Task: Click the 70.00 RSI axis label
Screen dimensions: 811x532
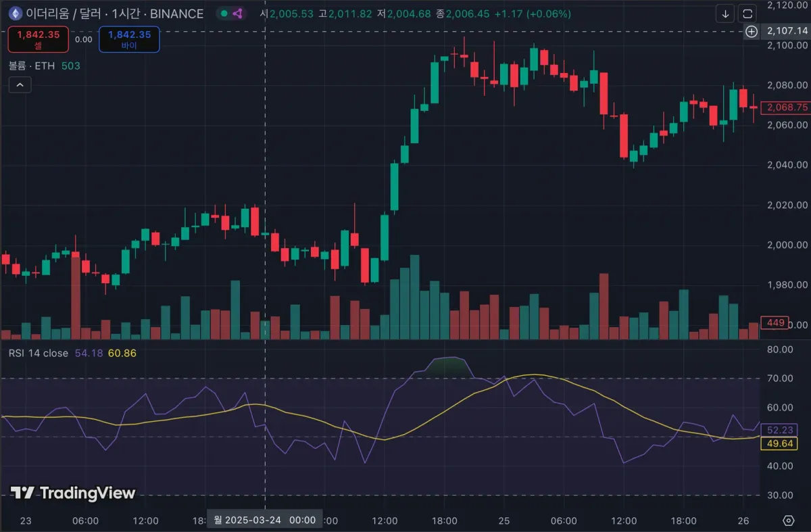Action: pyautogui.click(x=781, y=379)
